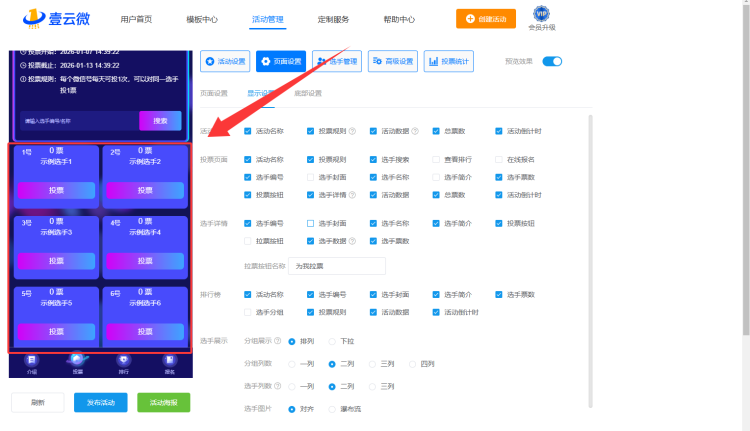Screen dimensions: 750x431
Task: Click the green 活动海报 button
Action: [163, 402]
